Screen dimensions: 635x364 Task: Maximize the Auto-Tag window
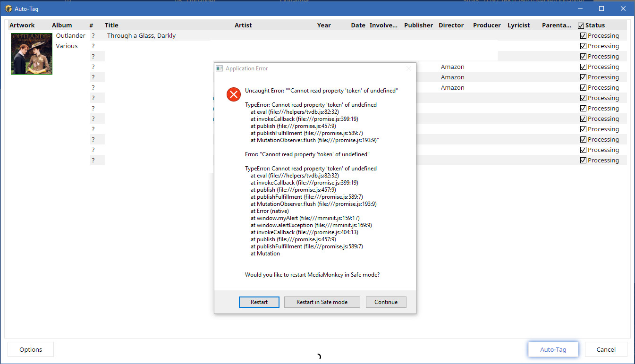tap(601, 8)
